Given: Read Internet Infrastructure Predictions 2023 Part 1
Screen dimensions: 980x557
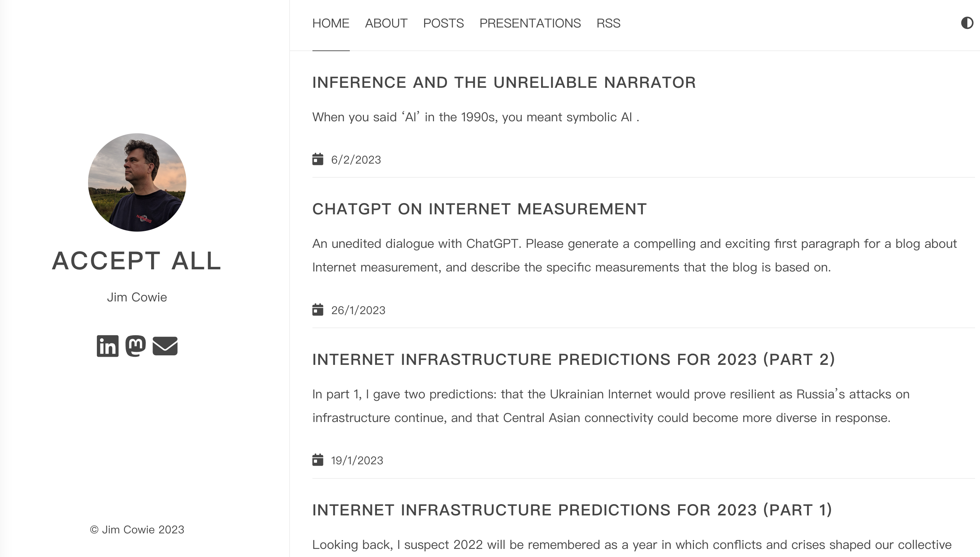Looking at the screenshot, I should (572, 510).
